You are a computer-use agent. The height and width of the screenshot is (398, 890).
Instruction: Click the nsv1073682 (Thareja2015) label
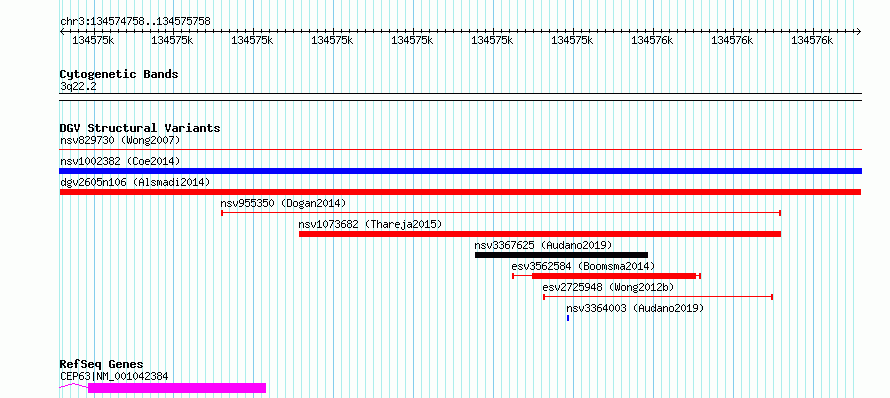click(370, 224)
